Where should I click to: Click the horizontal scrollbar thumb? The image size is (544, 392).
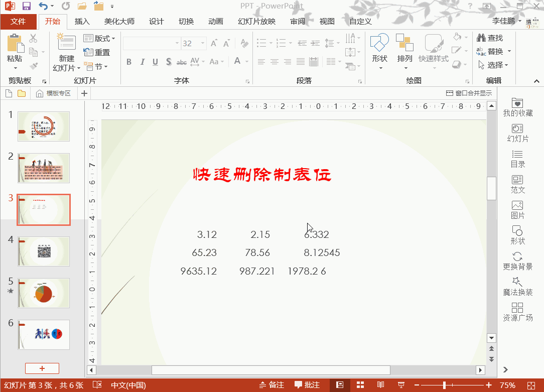pyautogui.click(x=271, y=370)
